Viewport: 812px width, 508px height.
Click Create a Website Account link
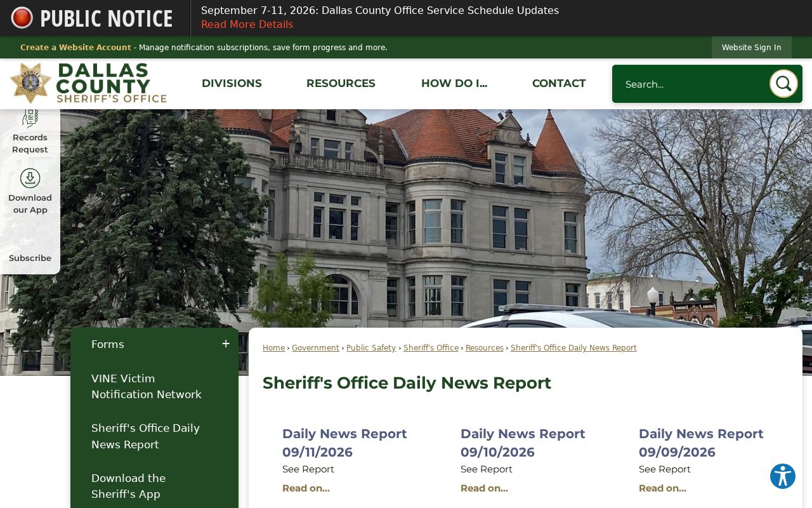click(x=75, y=48)
